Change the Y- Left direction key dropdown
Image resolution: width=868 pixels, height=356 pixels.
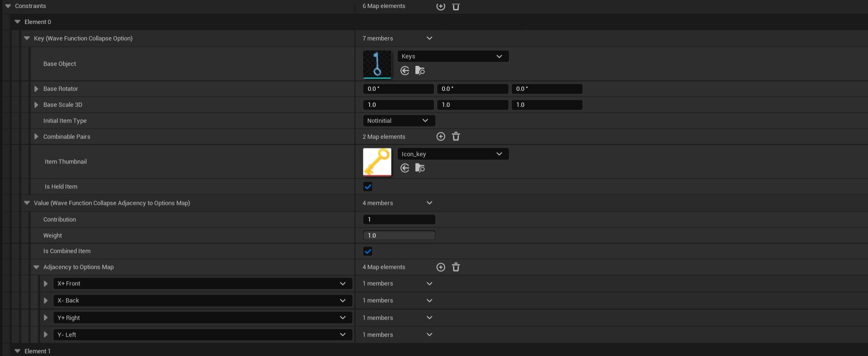tap(203, 335)
